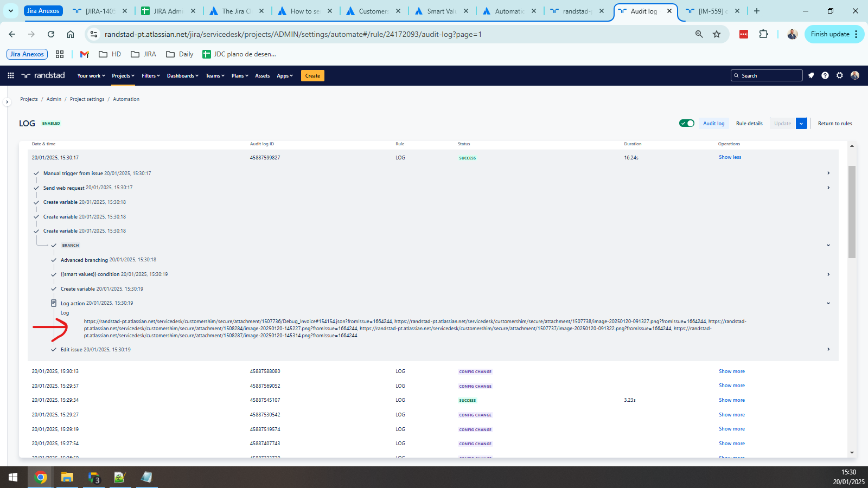
Task: Expand the Edit issue entry chevron
Action: pyautogui.click(x=828, y=349)
